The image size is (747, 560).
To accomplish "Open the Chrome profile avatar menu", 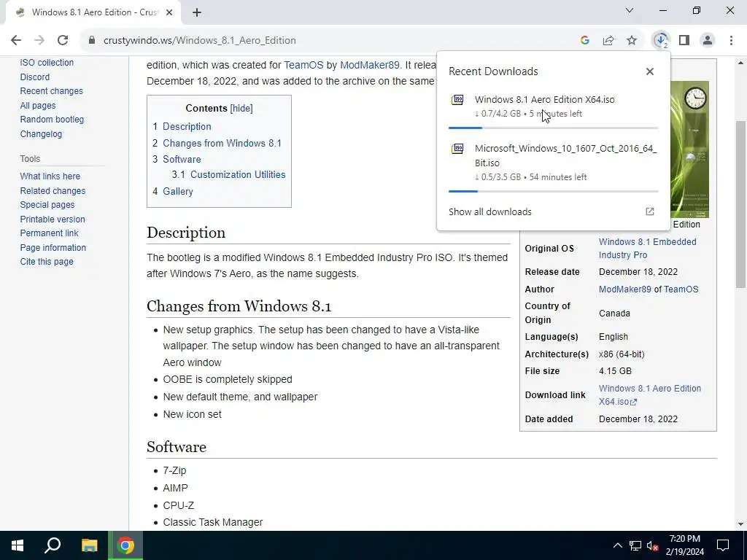I will 708,41.
